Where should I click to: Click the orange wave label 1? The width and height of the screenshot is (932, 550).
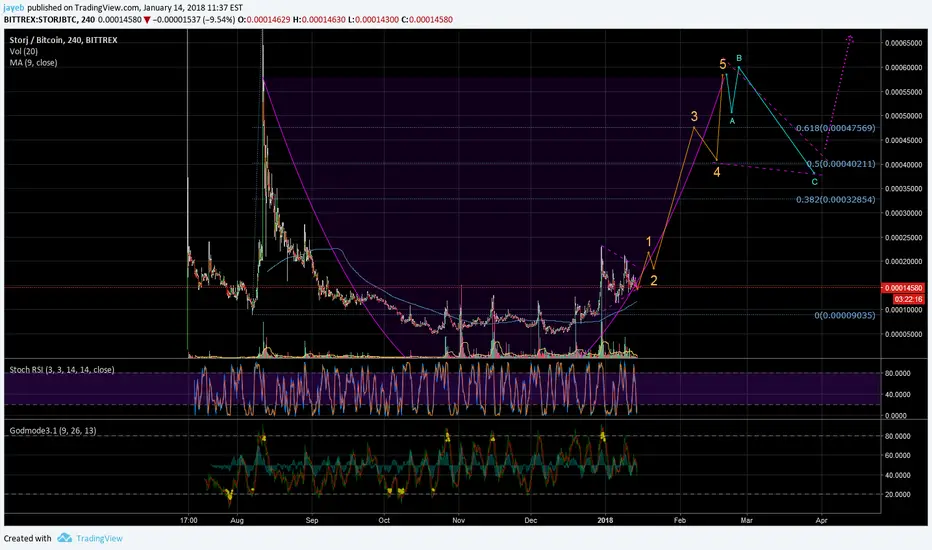pyautogui.click(x=649, y=242)
